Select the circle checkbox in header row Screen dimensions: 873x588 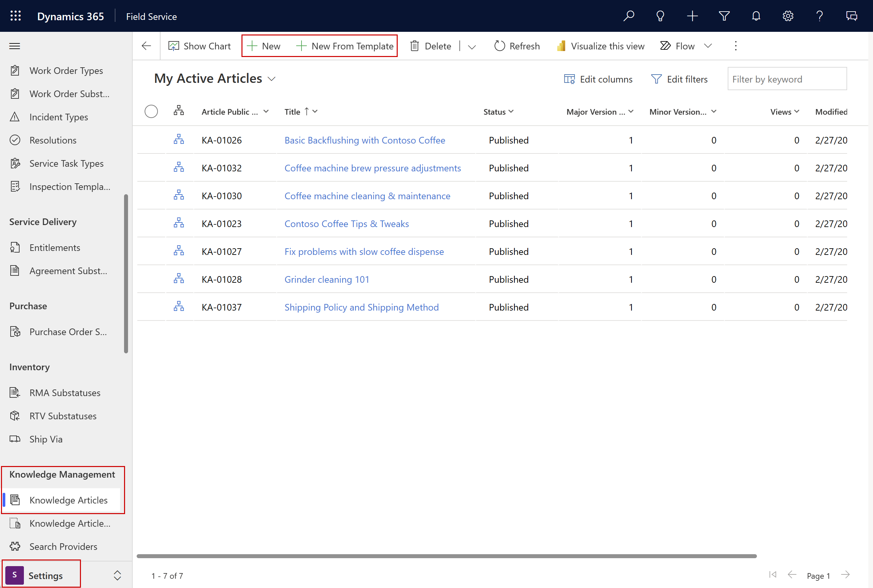151,112
